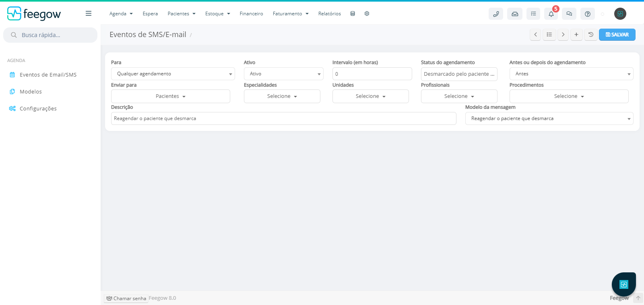Open Modelos in sidebar
This screenshot has height=305, width=644.
31,91
